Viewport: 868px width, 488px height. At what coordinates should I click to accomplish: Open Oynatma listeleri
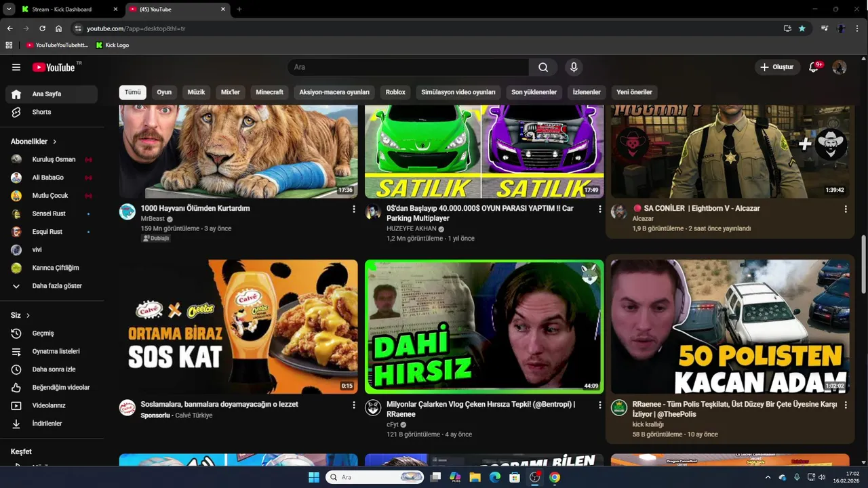52,351
